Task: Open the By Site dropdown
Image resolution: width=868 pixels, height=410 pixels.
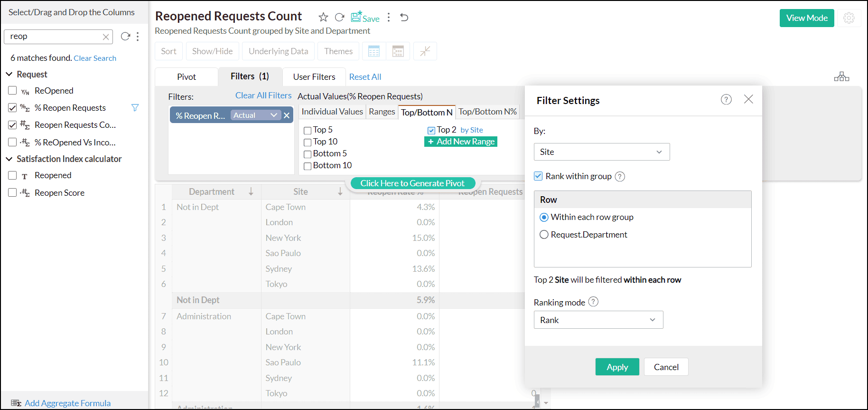Action: (601, 152)
